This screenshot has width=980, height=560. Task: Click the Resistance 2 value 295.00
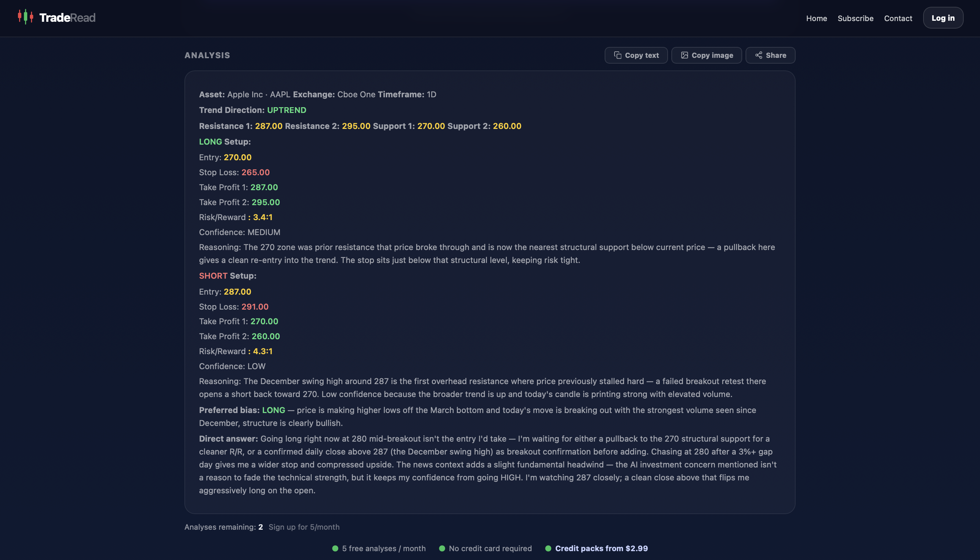[x=356, y=126]
